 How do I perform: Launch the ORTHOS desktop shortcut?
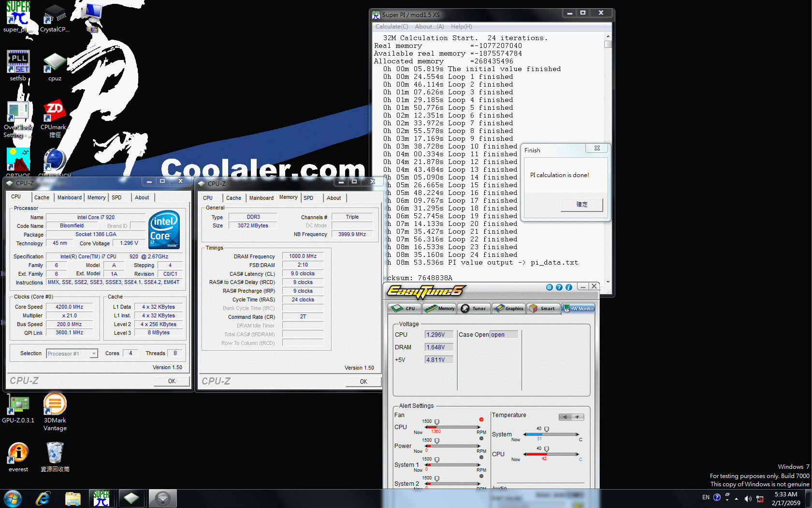(18, 162)
